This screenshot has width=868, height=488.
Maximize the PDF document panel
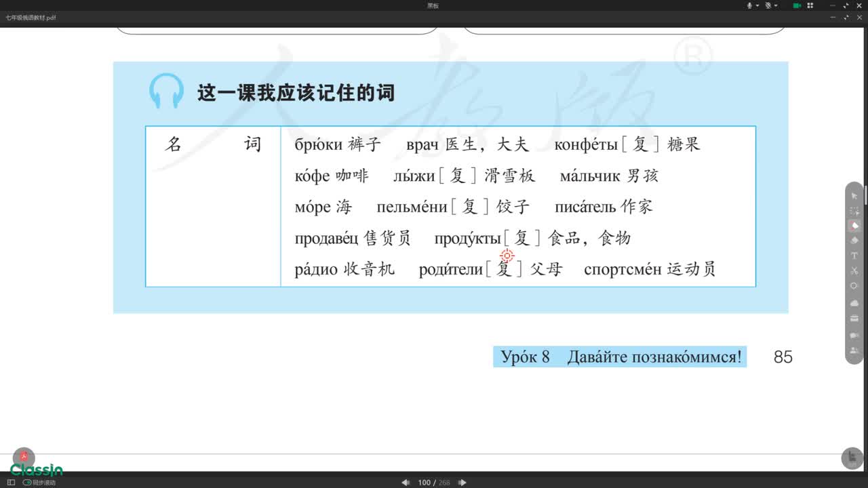coord(846,18)
